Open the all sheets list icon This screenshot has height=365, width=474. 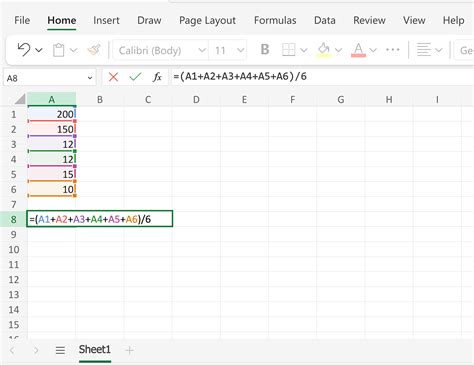pos(60,350)
